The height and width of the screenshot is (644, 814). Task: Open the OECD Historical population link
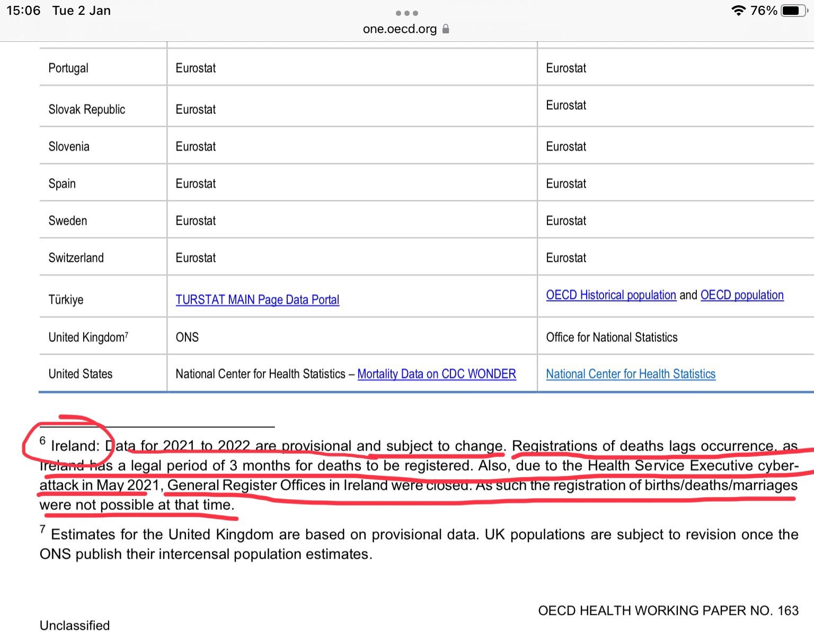(x=611, y=295)
